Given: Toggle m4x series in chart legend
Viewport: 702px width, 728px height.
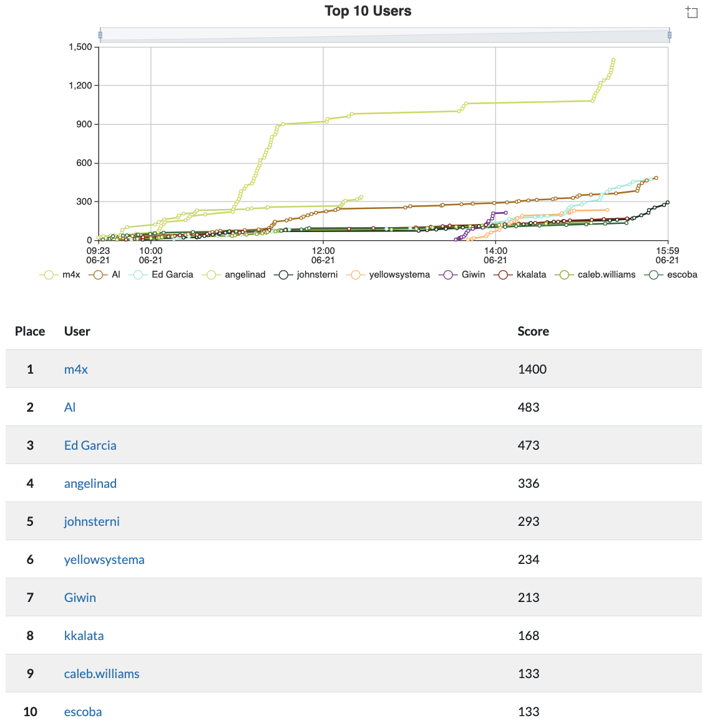Looking at the screenshot, I should coord(60,274).
